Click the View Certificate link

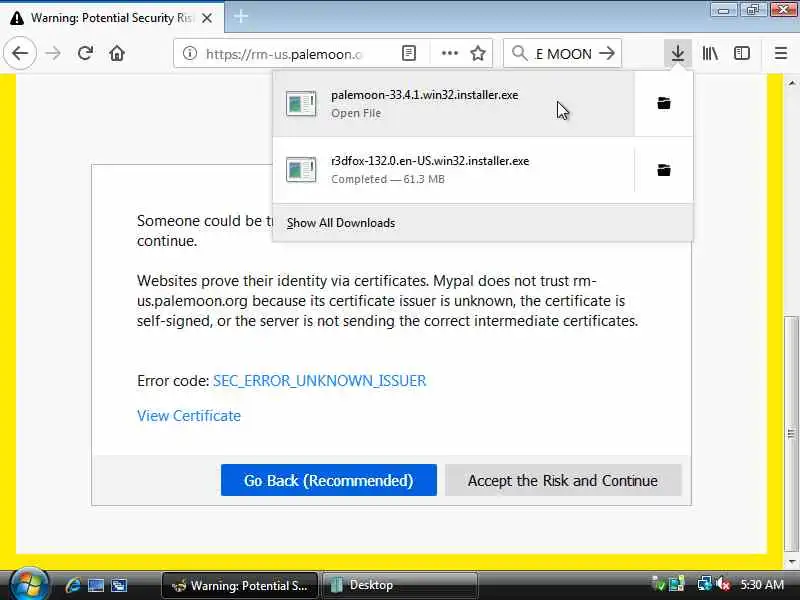tap(189, 416)
